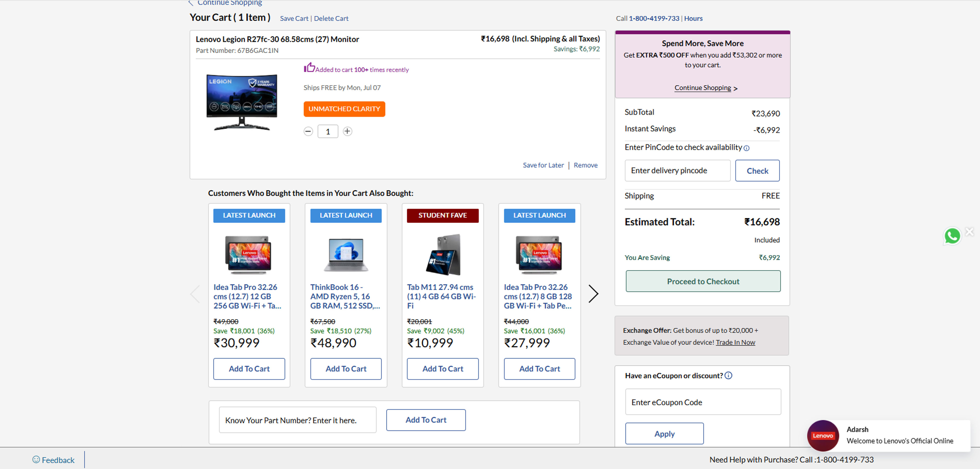Screen dimensions: 980x469
Task: Focus the eCoupon Code input field
Action: (703, 402)
